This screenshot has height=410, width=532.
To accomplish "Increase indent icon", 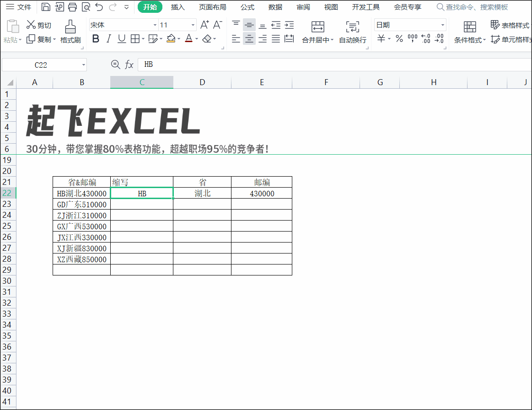I will tap(289, 25).
